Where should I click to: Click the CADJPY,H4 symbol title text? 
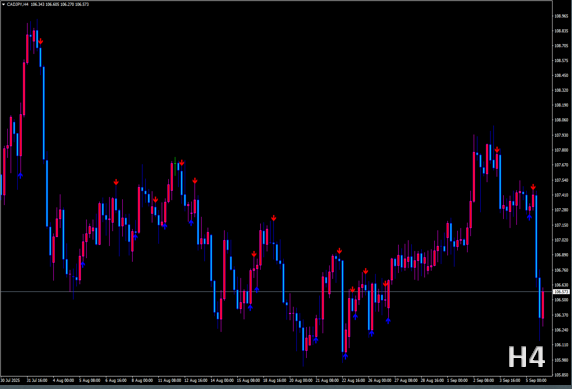click(x=18, y=4)
